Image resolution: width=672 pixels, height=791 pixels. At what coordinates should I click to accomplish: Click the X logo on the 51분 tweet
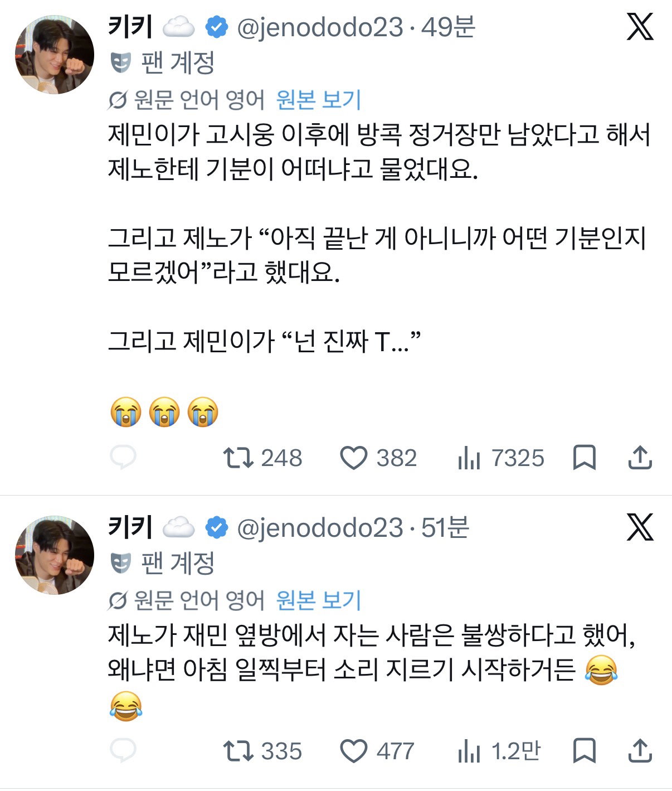pos(640,527)
